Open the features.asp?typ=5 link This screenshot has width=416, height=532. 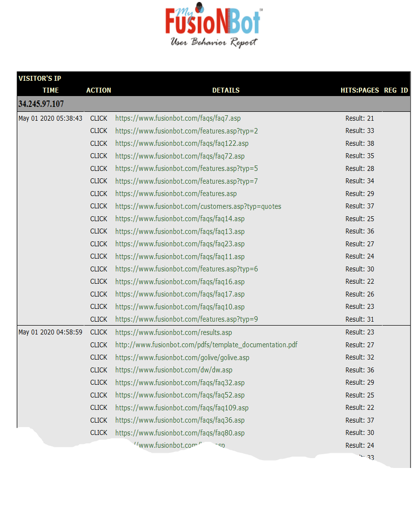click(x=187, y=168)
